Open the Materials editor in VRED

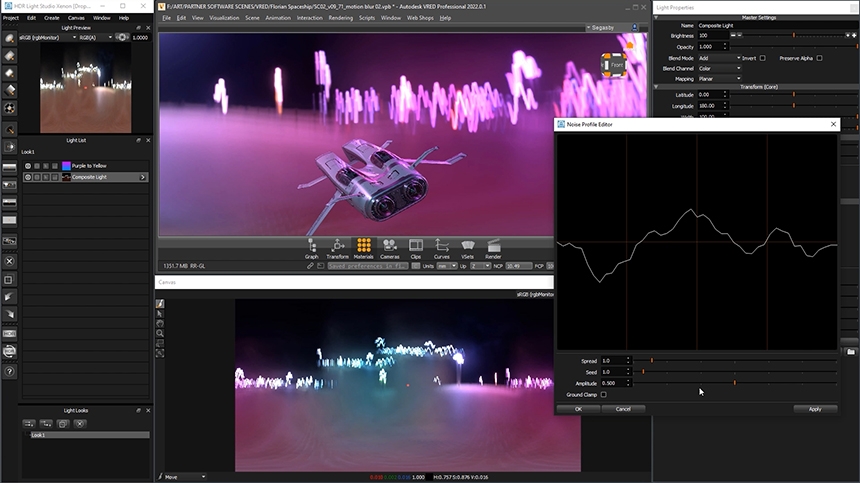coord(363,248)
